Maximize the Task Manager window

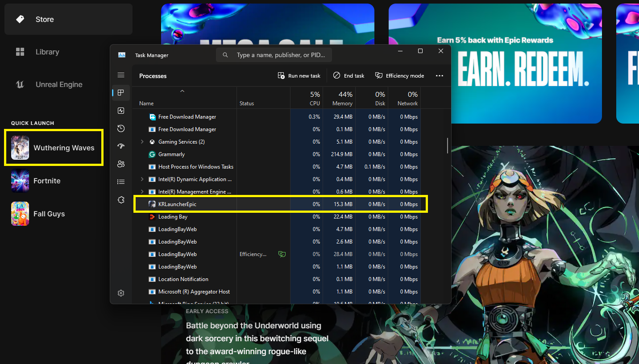pyautogui.click(x=420, y=51)
